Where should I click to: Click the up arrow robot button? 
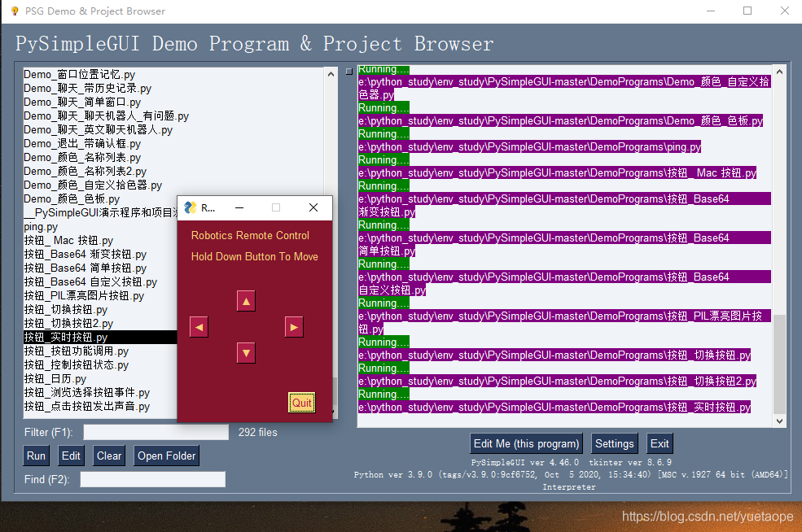coord(246,301)
